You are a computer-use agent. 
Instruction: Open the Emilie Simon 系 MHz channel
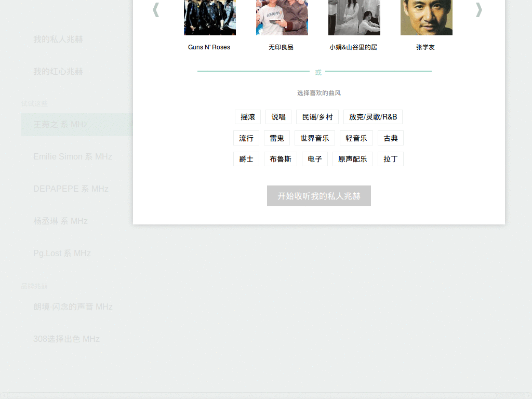[73, 156]
